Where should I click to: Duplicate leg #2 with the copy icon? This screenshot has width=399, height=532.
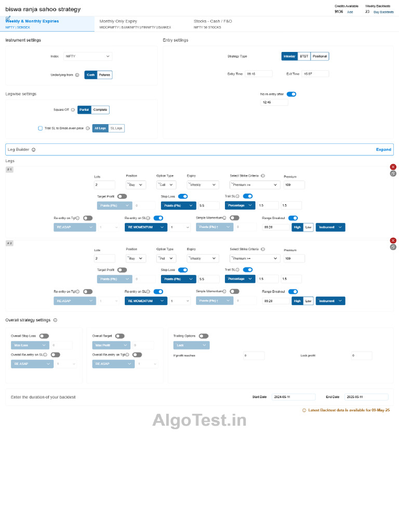click(x=393, y=247)
